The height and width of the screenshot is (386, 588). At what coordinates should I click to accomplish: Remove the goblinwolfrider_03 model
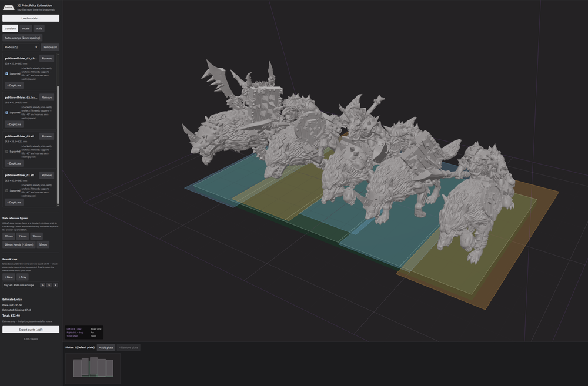point(46,59)
